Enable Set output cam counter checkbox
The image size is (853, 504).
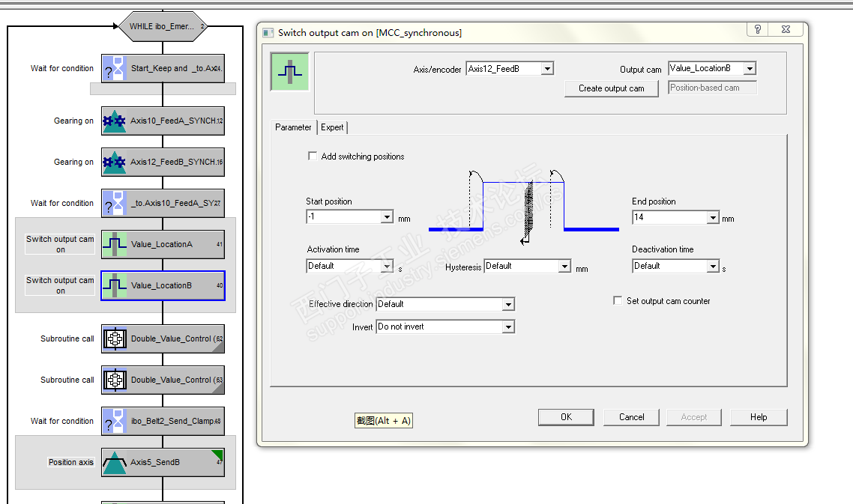(618, 300)
